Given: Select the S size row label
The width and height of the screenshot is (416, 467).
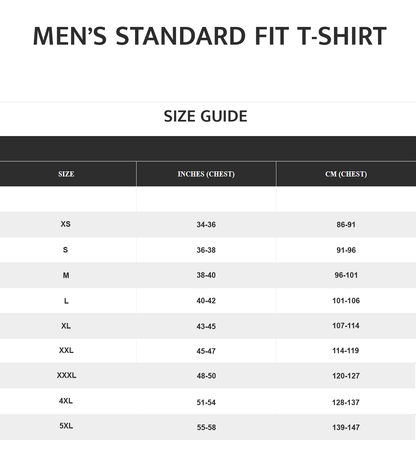Looking at the screenshot, I should (x=65, y=250).
